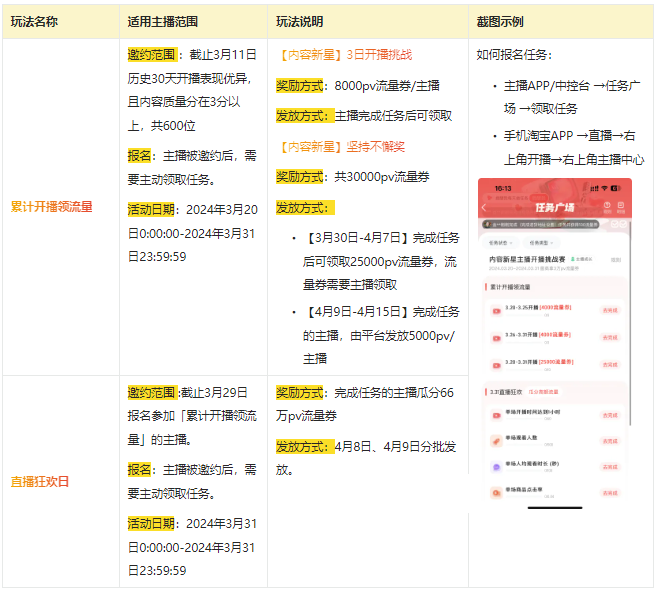Image resolution: width=655 pixels, height=592 pixels.
Task: Open the 任务类型 filter dropdown
Action: click(x=541, y=243)
